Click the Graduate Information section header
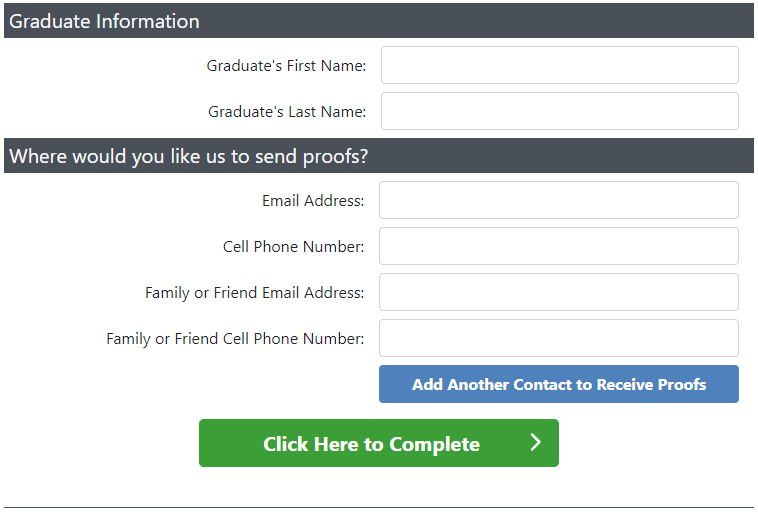758x513 pixels. click(x=104, y=21)
